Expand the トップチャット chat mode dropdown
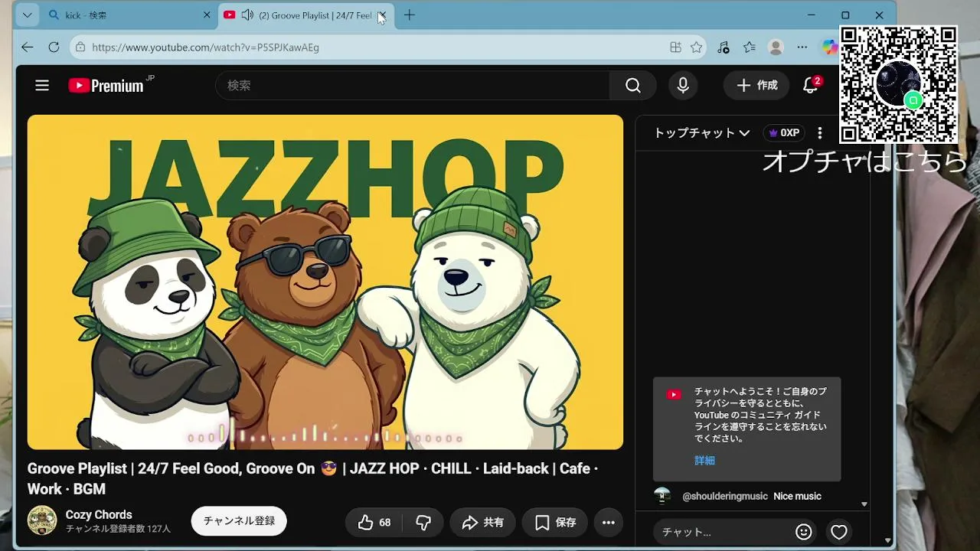980x551 pixels. [701, 133]
